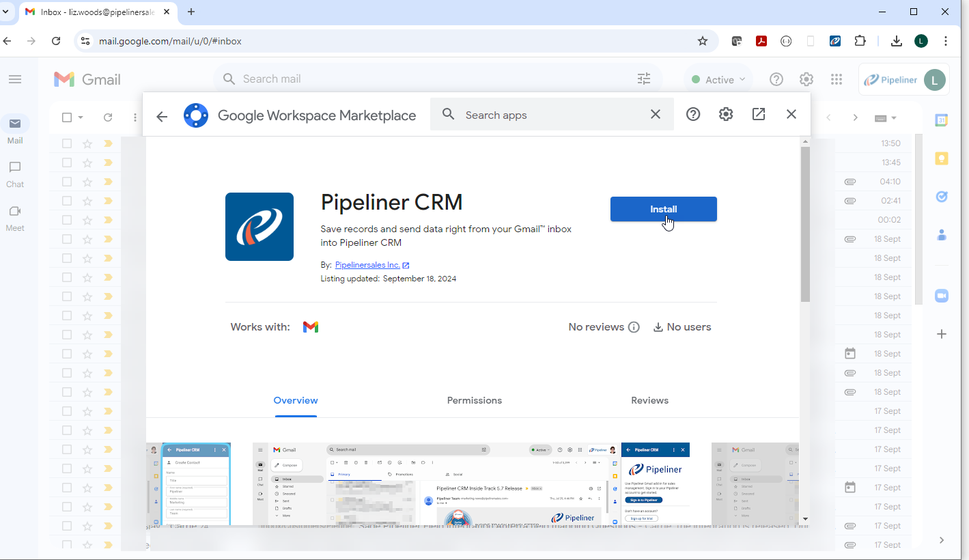Open Marketplace settings gear icon
Screen dimensions: 969x560
coord(726,115)
